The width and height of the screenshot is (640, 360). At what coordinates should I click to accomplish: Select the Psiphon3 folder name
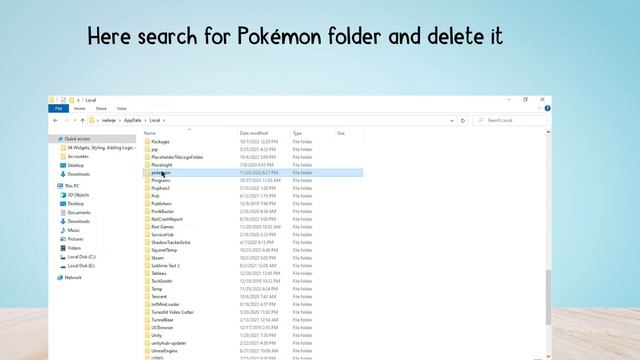click(160, 188)
